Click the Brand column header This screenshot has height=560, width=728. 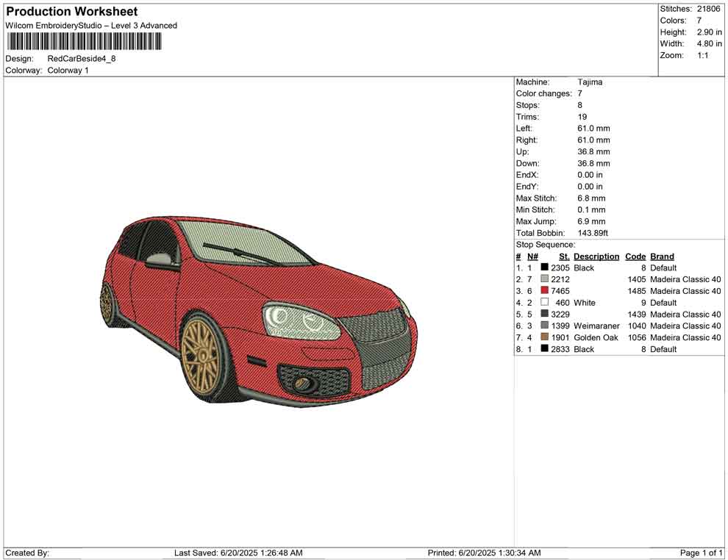point(662,256)
